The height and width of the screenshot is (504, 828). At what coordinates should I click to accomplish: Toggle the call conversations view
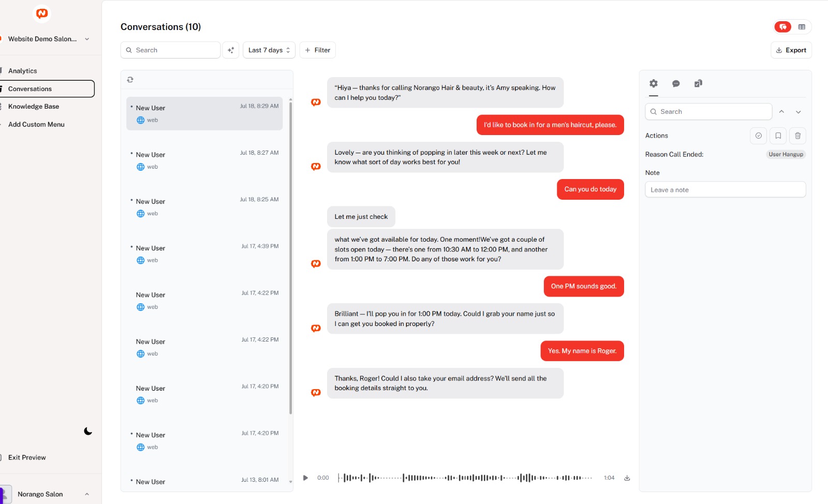(782, 26)
